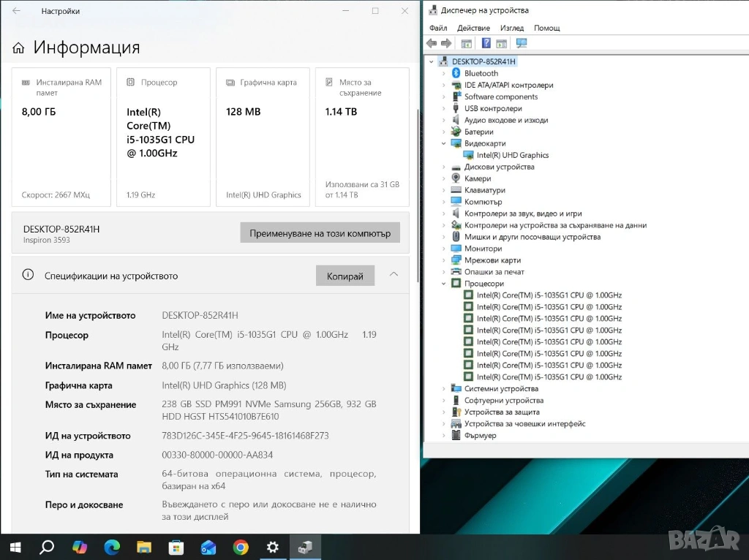Image resolution: width=749 pixels, height=560 pixels.
Task: Open Google Chrome from the taskbar
Action: coord(241,547)
